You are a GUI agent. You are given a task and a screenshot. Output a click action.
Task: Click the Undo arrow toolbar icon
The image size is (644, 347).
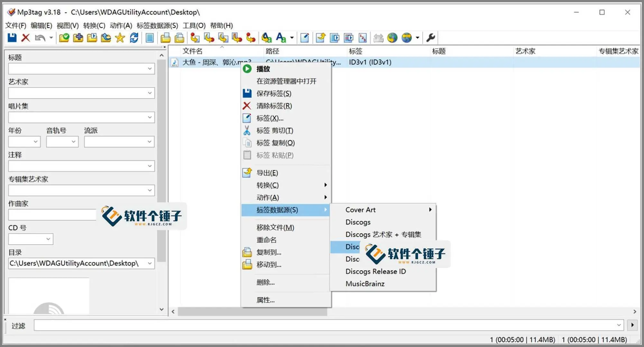coord(40,38)
